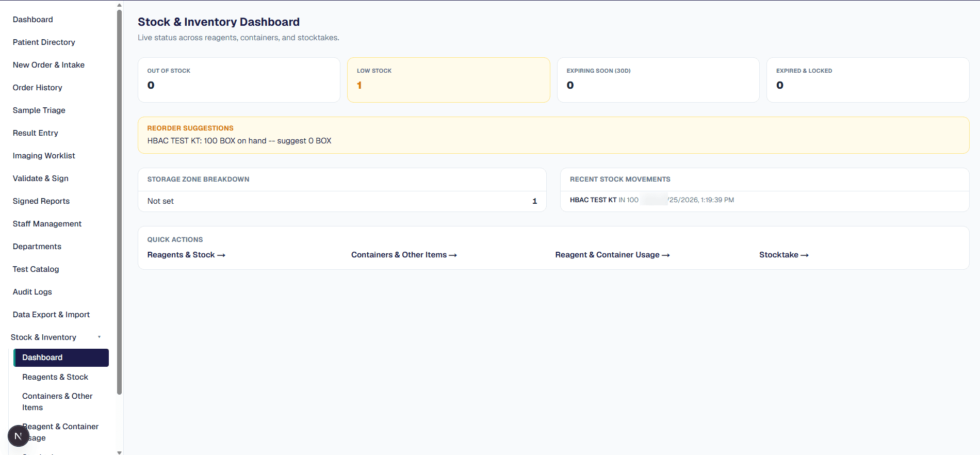The image size is (980, 455).
Task: Click the Stock & Inventory Dashboard title
Action: [219, 22]
